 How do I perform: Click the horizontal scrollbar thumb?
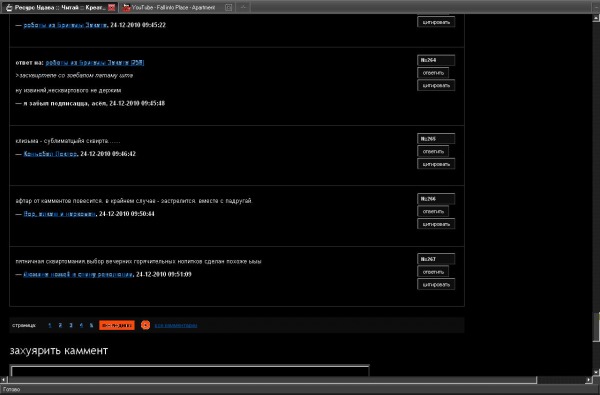pos(272,380)
